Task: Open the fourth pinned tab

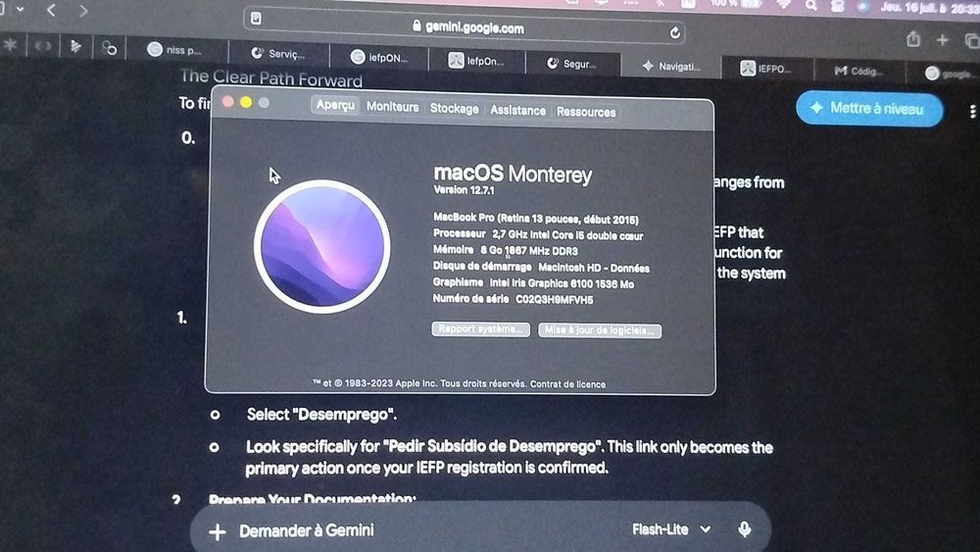Action: pos(109,47)
